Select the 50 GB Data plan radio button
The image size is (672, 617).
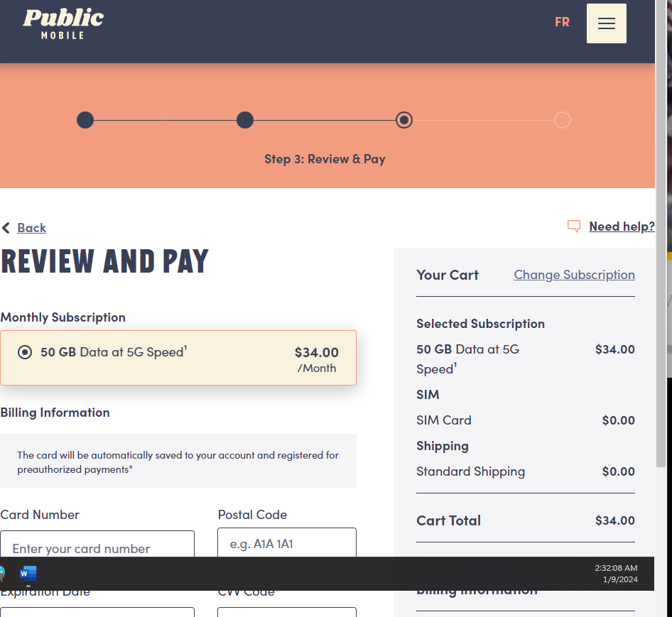[25, 352]
